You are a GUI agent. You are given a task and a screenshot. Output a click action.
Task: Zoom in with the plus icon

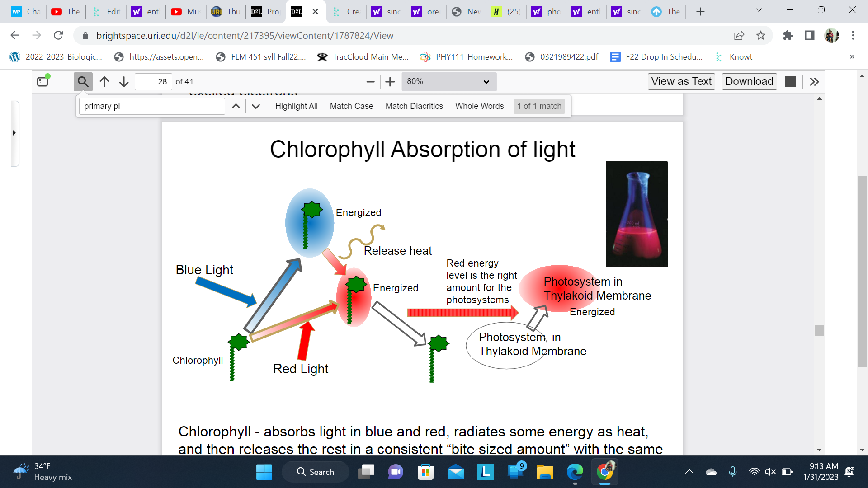[390, 82]
